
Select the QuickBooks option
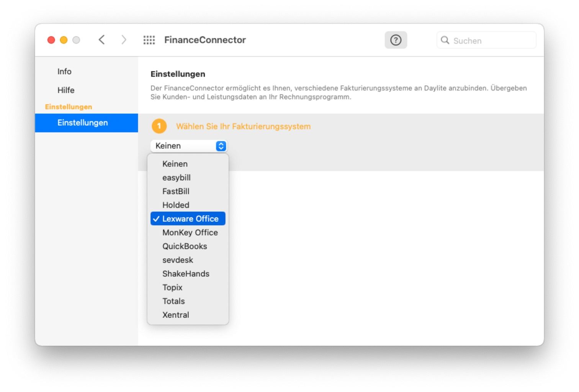[x=185, y=246]
